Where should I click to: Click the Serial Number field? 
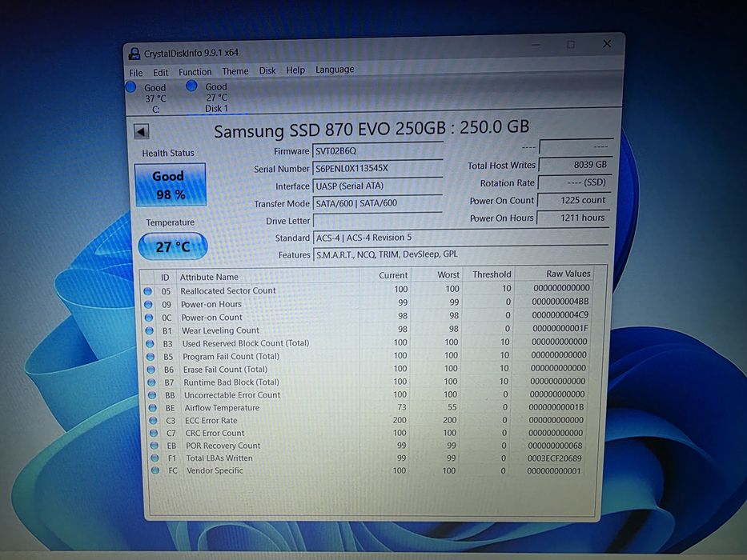377,168
